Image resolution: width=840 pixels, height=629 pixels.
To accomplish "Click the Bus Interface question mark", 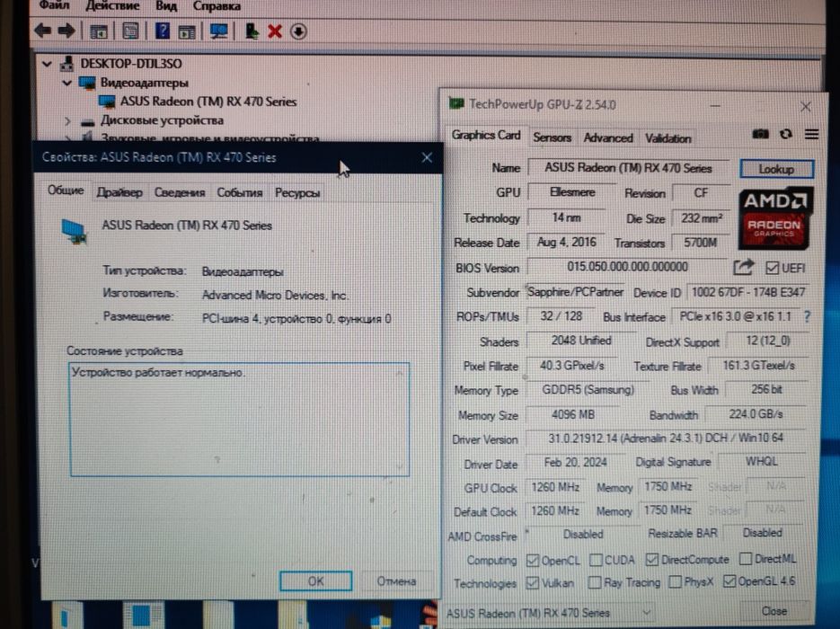I will [x=808, y=316].
